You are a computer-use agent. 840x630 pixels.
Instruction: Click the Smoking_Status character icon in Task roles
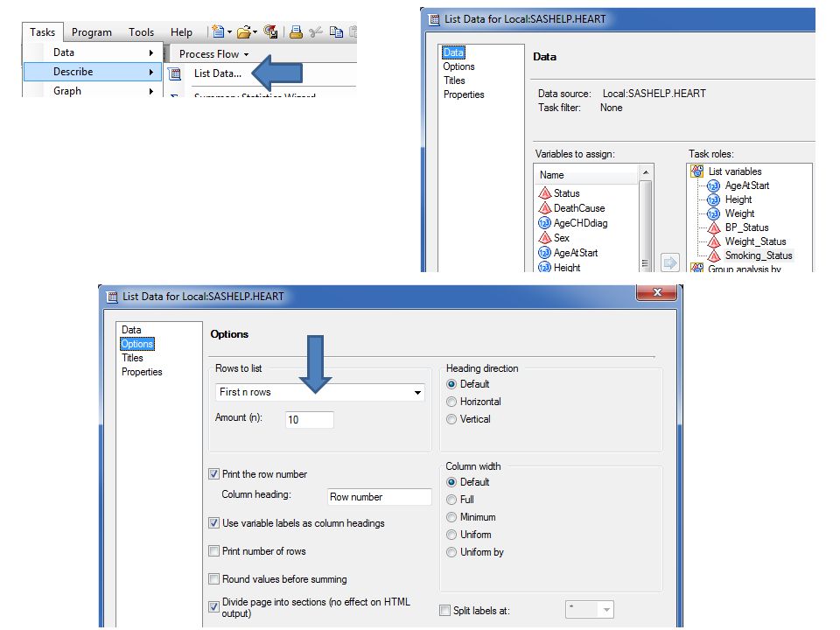coord(714,255)
